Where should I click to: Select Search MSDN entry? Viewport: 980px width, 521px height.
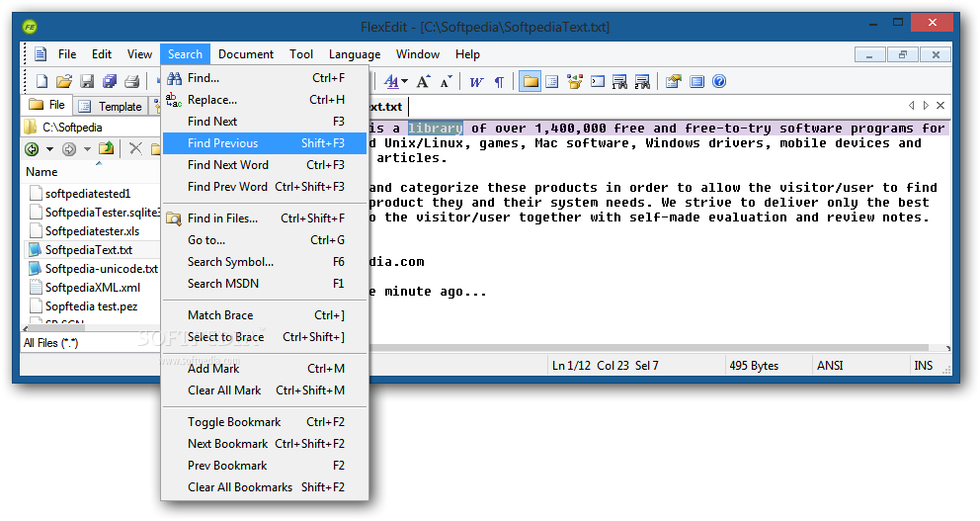pos(265,284)
